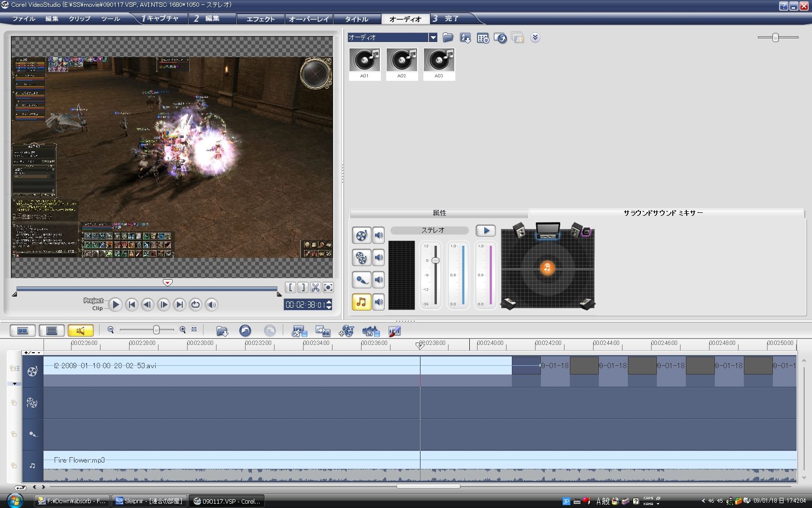The width and height of the screenshot is (812, 508).
Task: Expand the overlay tracks arrow below video track
Action: pos(14,384)
